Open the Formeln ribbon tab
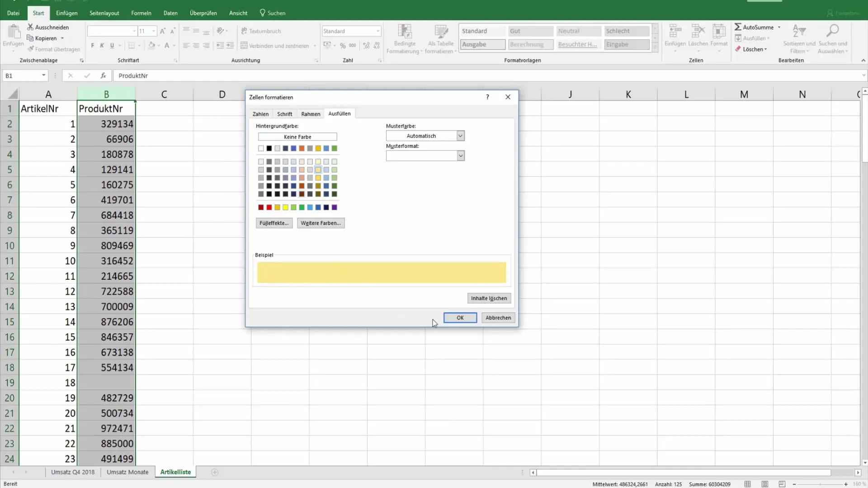The width and height of the screenshot is (868, 488). point(141,13)
